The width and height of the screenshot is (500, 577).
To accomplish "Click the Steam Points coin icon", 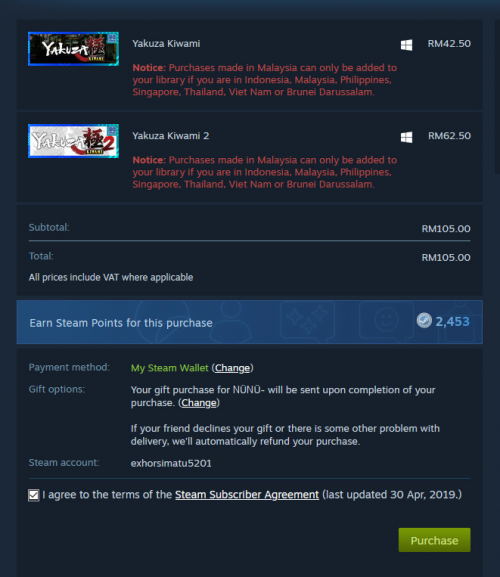I will tap(424, 320).
